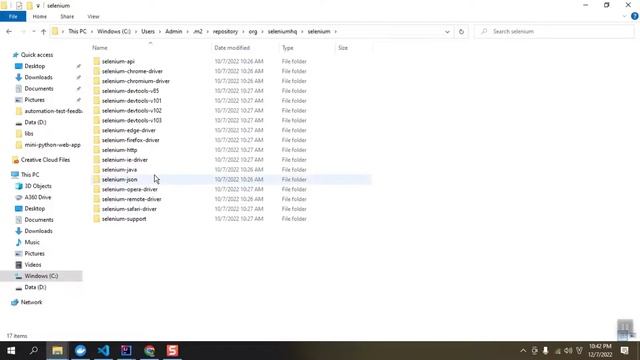This screenshot has height=360, width=640.
Task: Open the recent locations dropdown
Action: (33, 31)
